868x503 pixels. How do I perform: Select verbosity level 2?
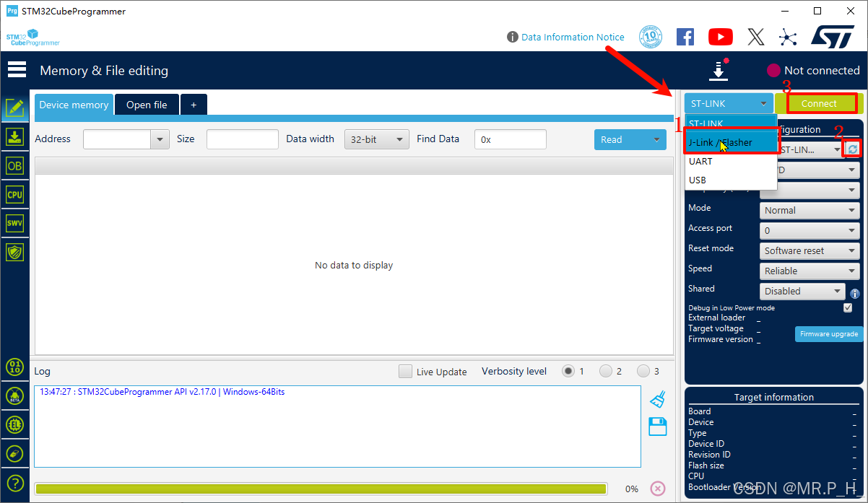[x=606, y=371]
